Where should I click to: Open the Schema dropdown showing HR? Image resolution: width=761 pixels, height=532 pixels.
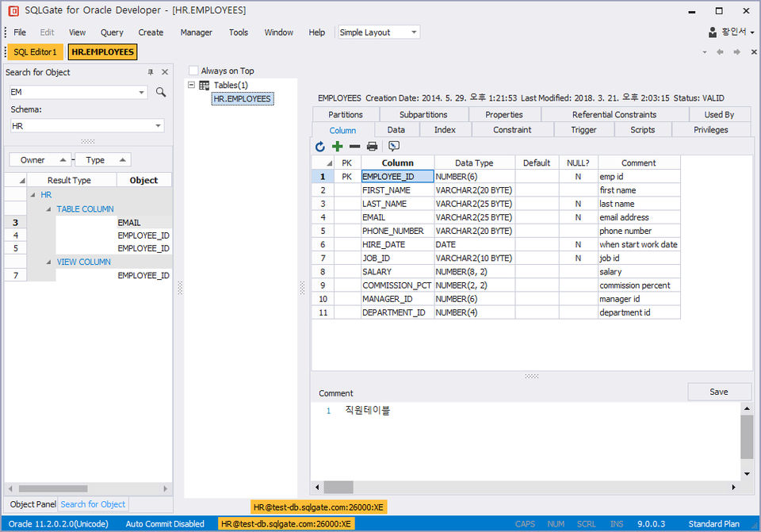(x=158, y=126)
